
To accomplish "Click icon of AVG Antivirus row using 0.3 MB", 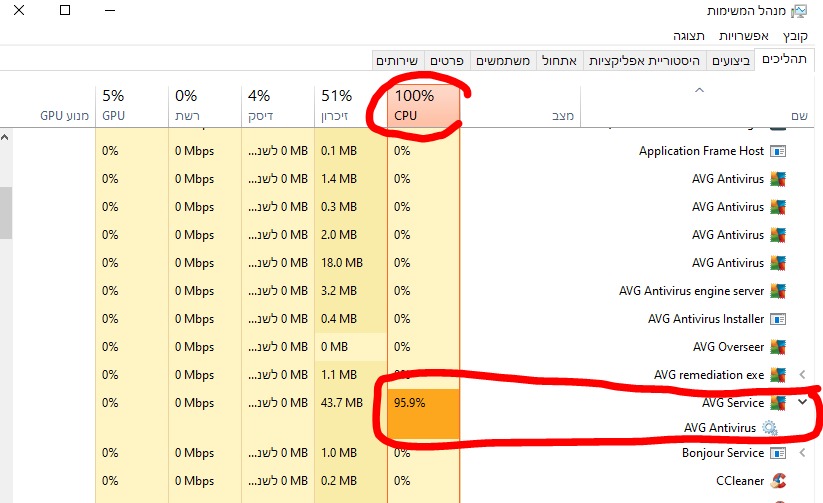I will (x=778, y=207).
